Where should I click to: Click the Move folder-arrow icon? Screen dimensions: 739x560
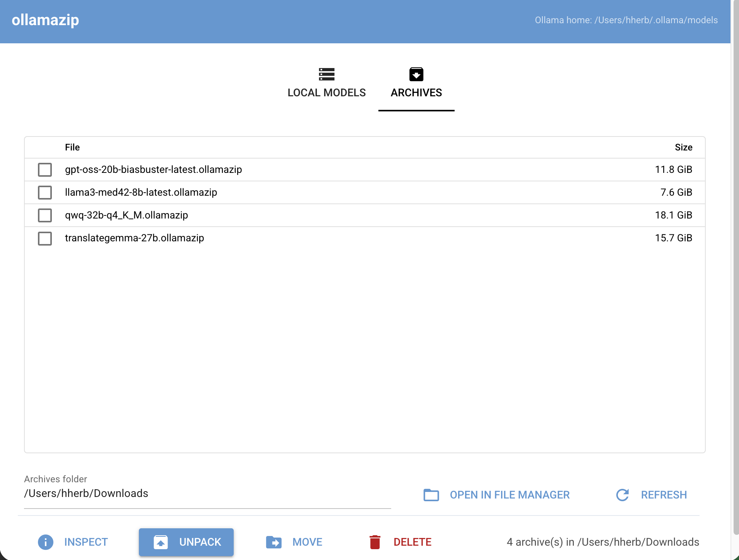coord(274,542)
